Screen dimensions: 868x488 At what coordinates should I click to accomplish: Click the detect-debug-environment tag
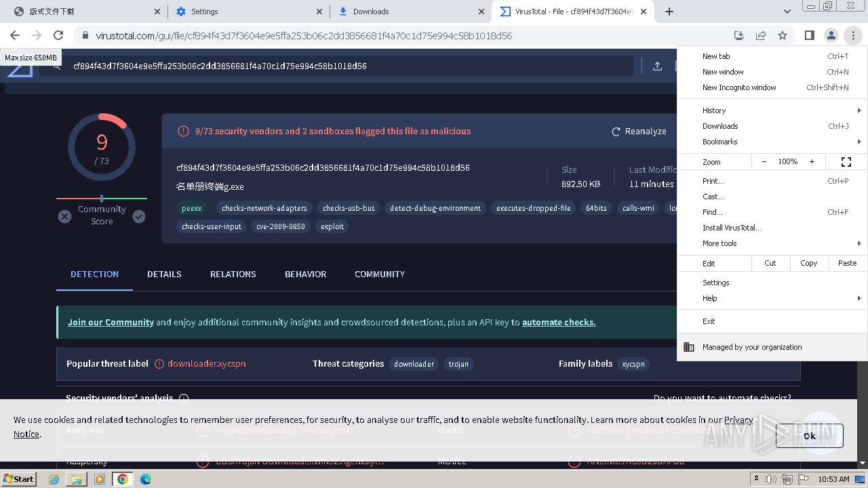(x=435, y=208)
